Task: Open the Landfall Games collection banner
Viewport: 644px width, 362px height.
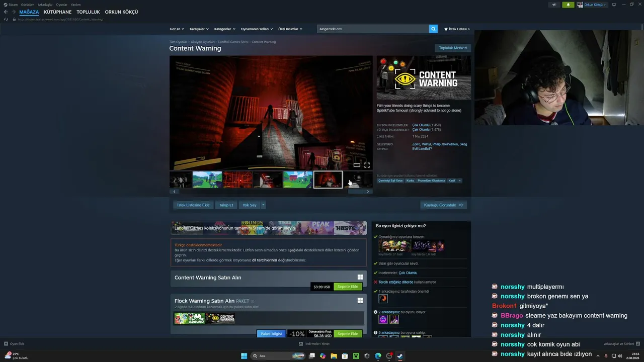Action: tap(269, 228)
